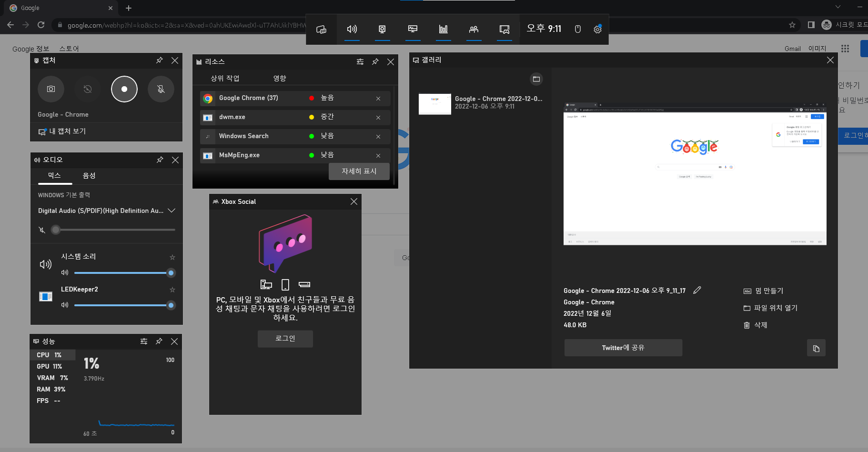The width and height of the screenshot is (868, 452).
Task: Mute 시스템 소리 speaker icon
Action: [x=65, y=273]
